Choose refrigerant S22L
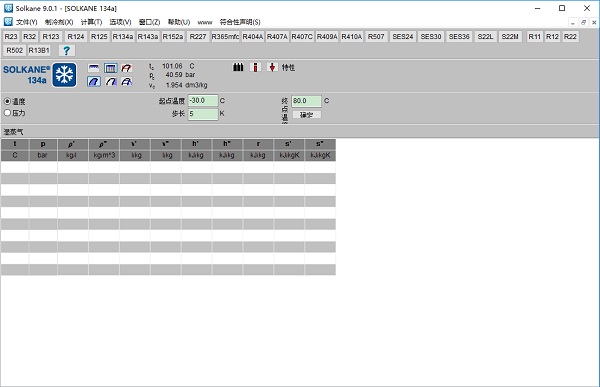600x387 pixels. pyautogui.click(x=486, y=37)
